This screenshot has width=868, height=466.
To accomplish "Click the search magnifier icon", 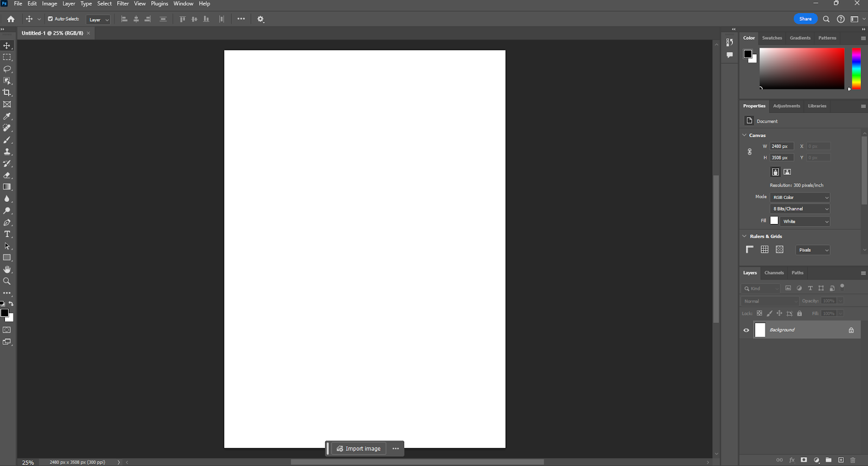I will pos(826,19).
